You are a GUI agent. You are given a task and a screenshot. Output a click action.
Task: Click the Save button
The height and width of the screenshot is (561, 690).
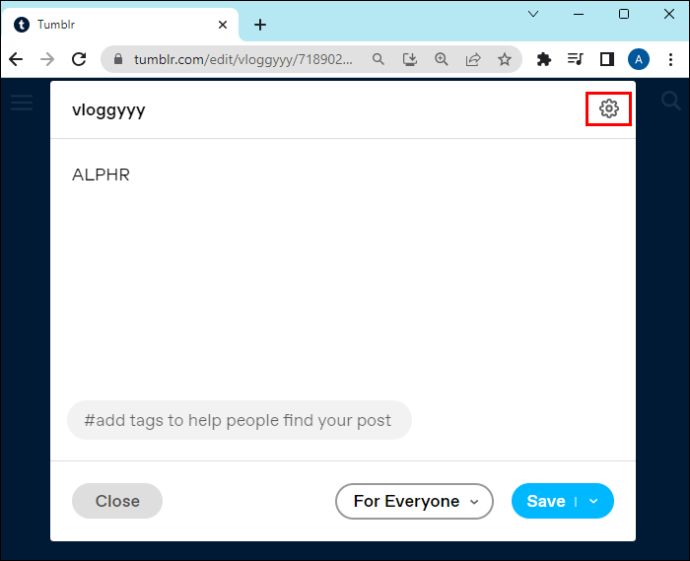(x=546, y=501)
